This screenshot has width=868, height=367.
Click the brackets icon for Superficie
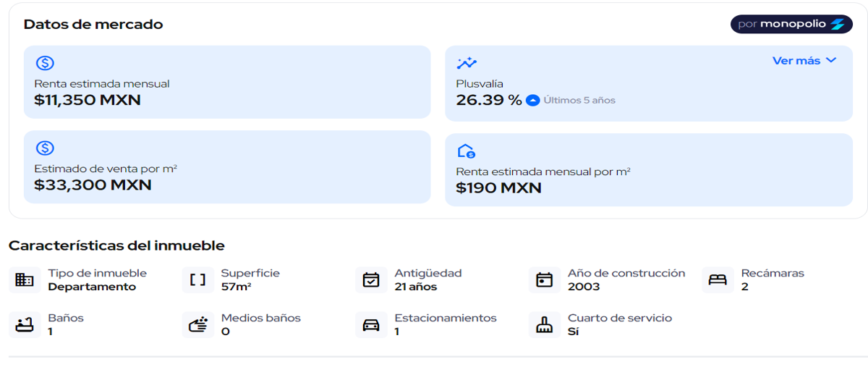(197, 280)
